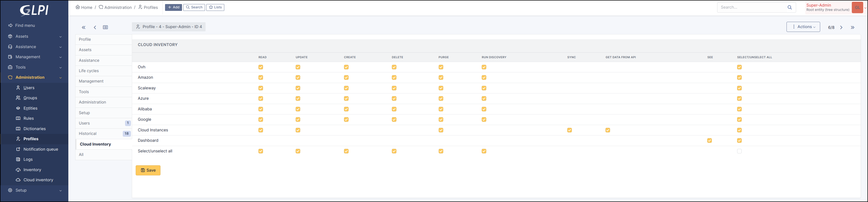Image resolution: width=868 pixels, height=202 pixels.
Task: Click into the global search field
Action: [x=751, y=7]
